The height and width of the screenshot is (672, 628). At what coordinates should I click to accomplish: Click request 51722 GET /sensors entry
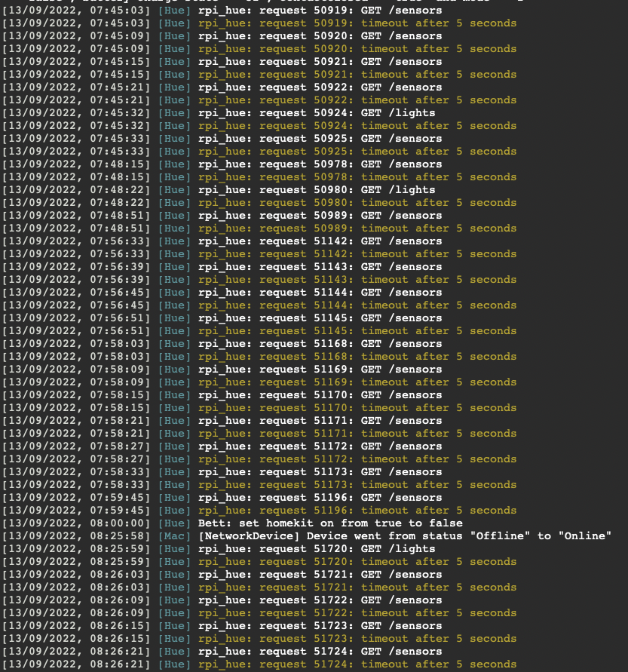[x=320, y=600]
